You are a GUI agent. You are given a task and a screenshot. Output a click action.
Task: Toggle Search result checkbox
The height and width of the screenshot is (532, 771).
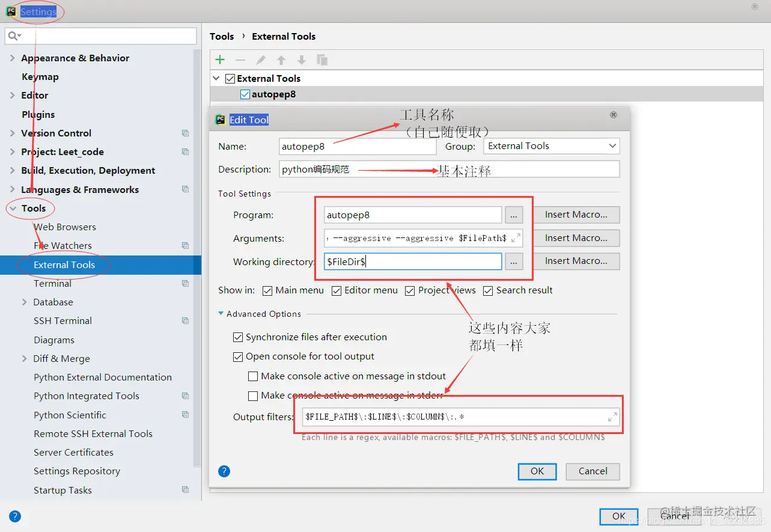[488, 291]
